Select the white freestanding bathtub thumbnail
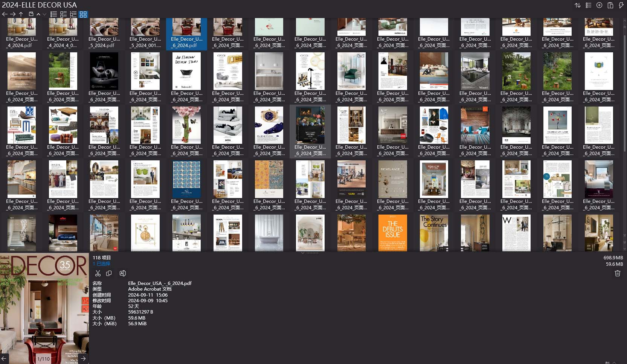627x364 pixels. pyautogui.click(x=269, y=233)
